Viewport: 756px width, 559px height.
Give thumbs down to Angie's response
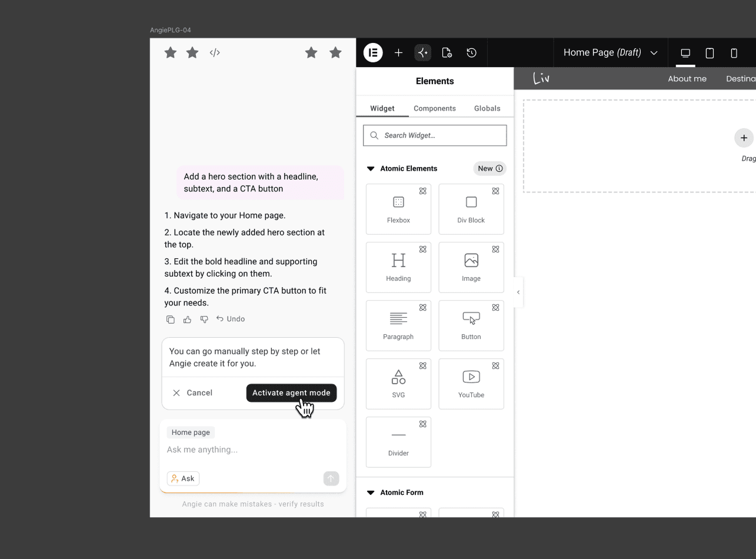pyautogui.click(x=204, y=320)
